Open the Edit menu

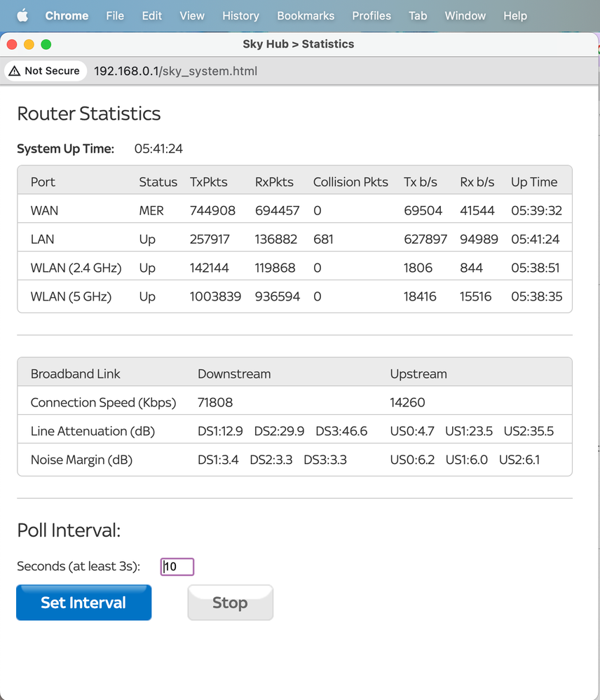(152, 15)
